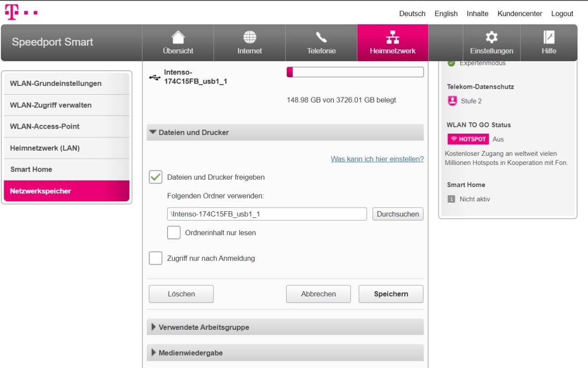Open Heimnetzwerk (LAN) in the sidebar
Screen dimensions: 588x368
[x=67, y=148]
